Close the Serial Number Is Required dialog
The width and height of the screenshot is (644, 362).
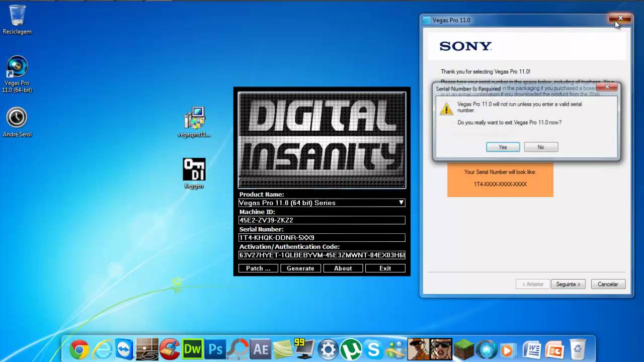(x=607, y=87)
